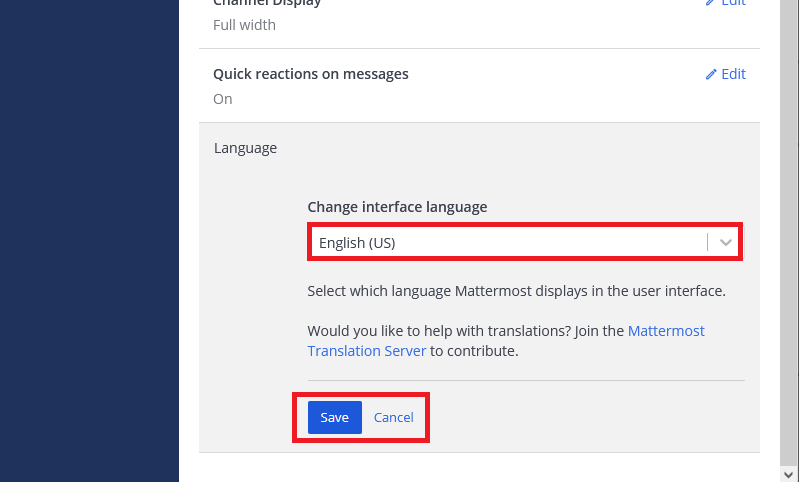Open the Mattermost Translation Server link
The width and height of the screenshot is (799, 482).
tap(366, 351)
